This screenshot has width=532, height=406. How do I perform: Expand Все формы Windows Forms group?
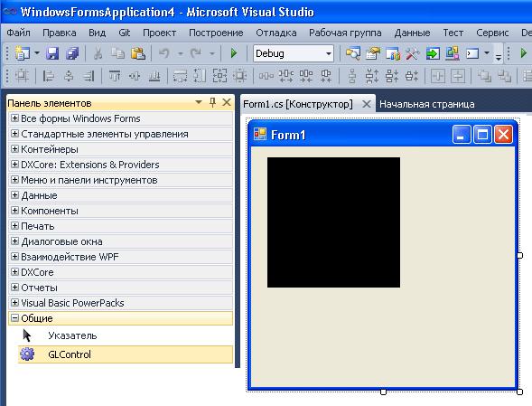pos(14,118)
